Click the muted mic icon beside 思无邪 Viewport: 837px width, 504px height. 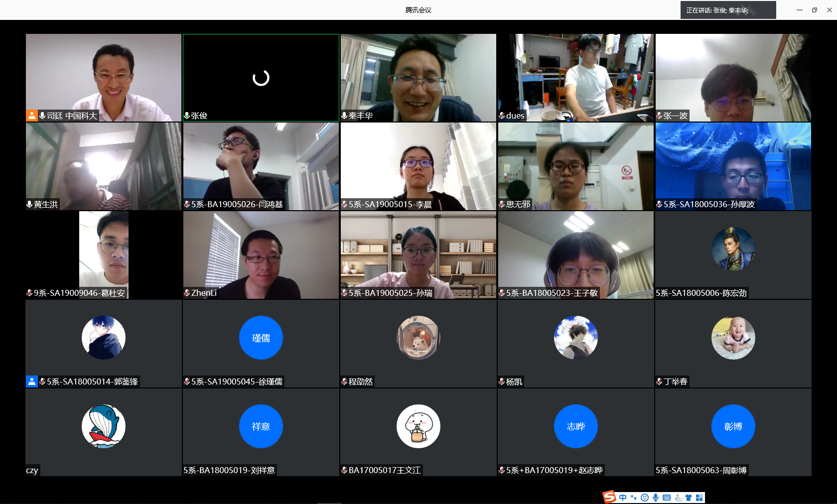[502, 204]
